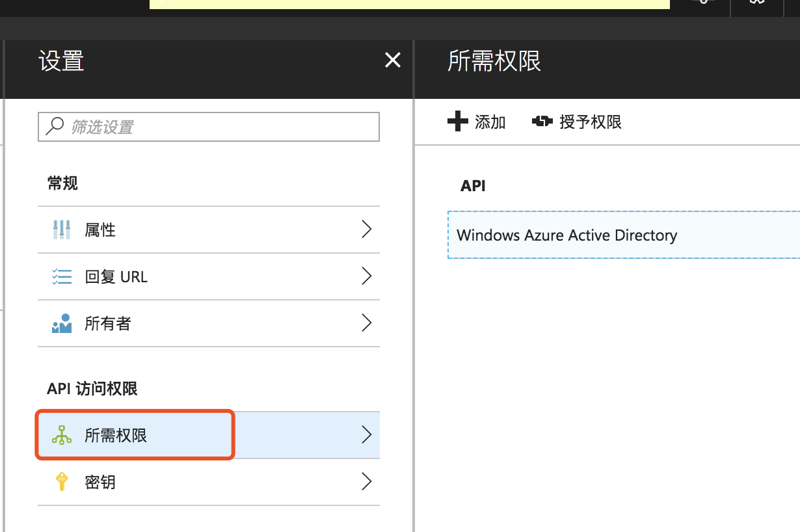Click the people icon beside 所有者
The width and height of the screenshot is (800, 532).
click(x=61, y=323)
